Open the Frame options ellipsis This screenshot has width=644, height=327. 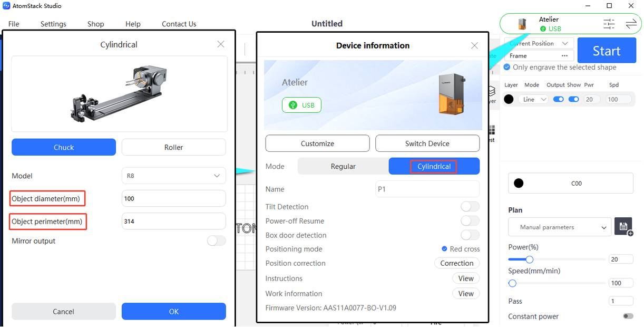click(x=564, y=56)
